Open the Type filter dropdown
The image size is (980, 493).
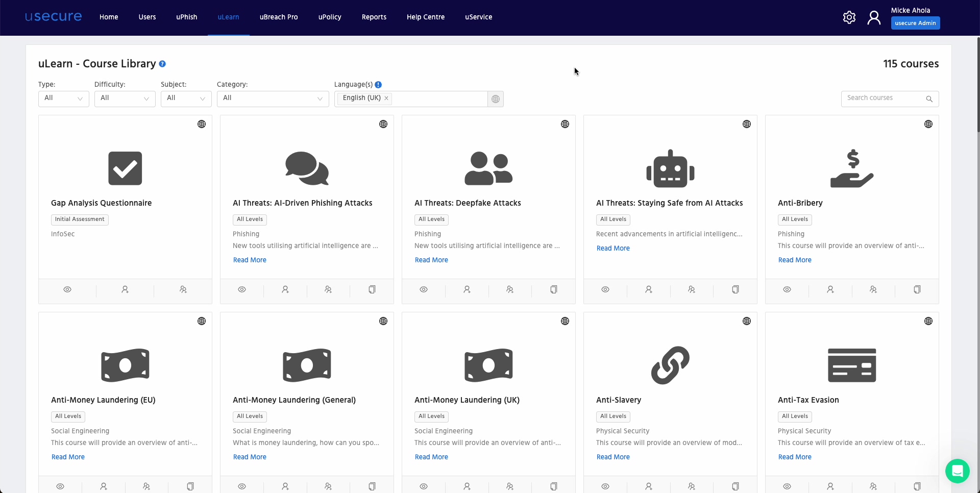point(64,99)
